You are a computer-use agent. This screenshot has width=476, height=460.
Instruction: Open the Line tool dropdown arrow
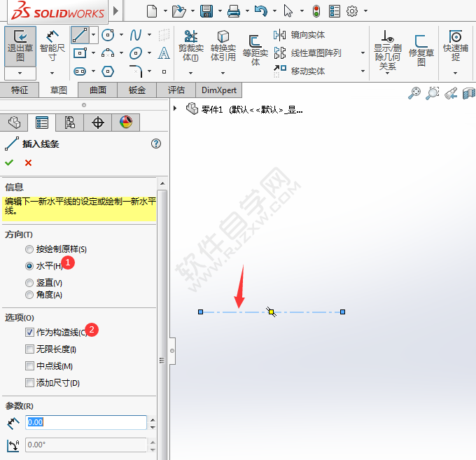[94, 35]
